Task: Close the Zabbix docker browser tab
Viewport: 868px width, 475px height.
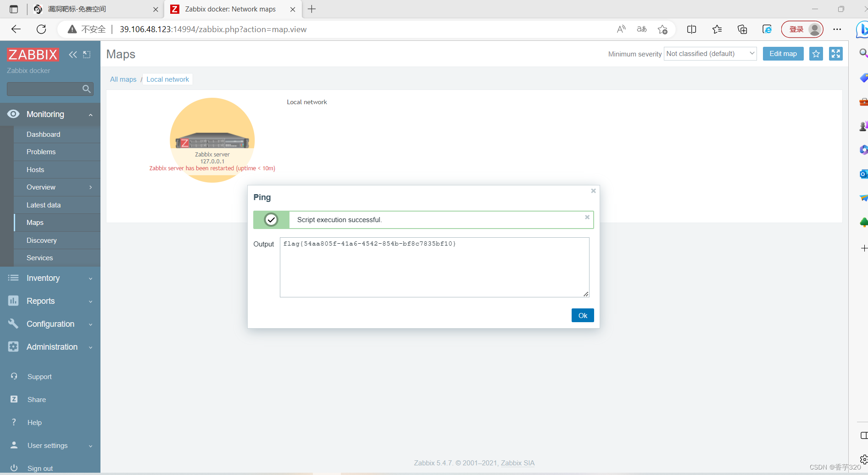Action: point(293,9)
